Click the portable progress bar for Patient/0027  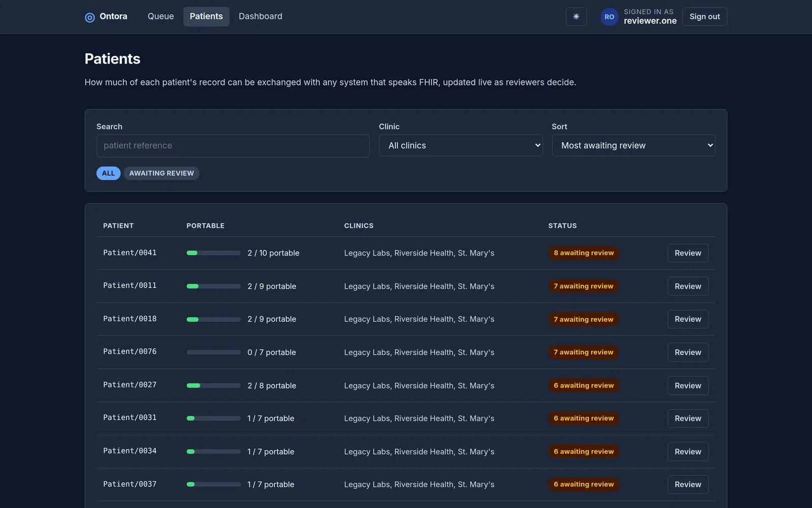point(214,386)
